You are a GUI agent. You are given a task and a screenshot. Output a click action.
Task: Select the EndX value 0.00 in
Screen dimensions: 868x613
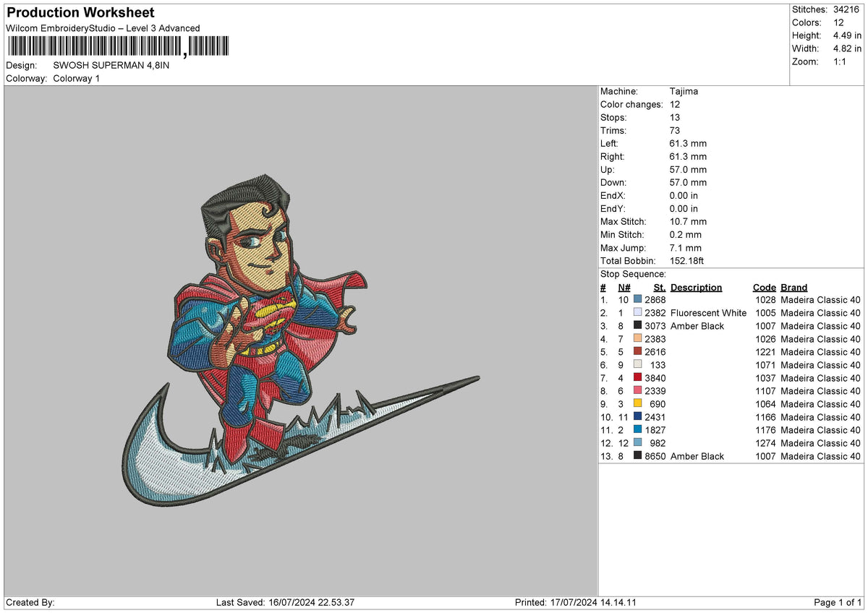coord(684,196)
